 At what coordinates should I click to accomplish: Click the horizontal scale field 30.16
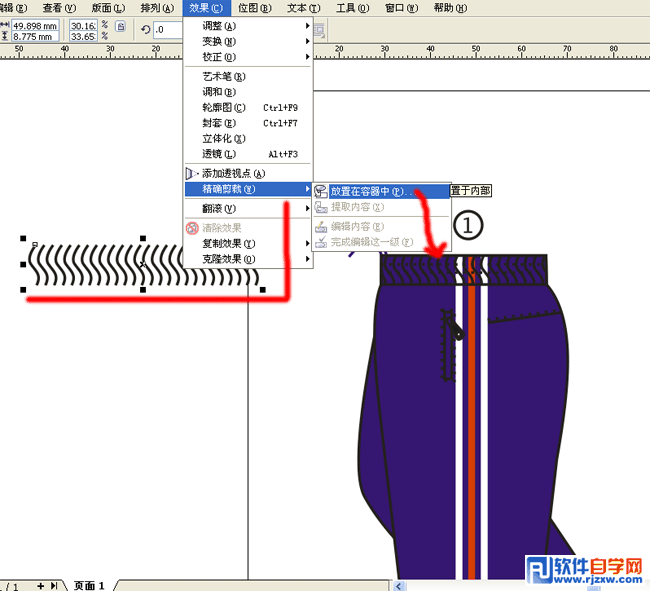point(83,26)
